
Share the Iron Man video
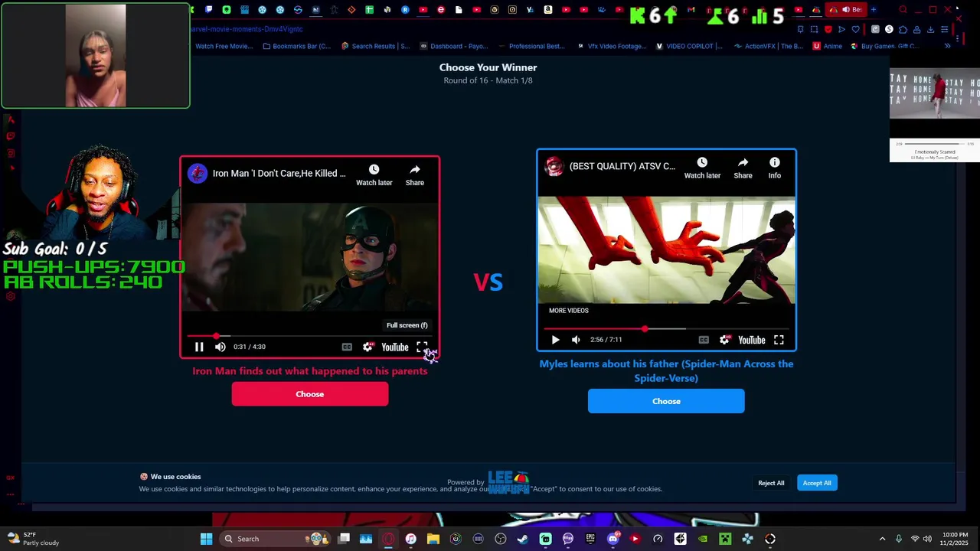pos(414,174)
